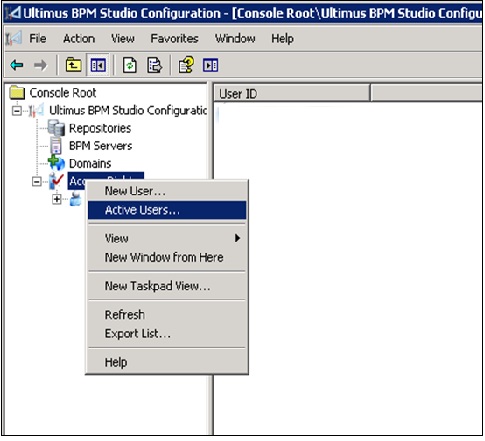The height and width of the screenshot is (441, 485).
Task: Open the Favorites menu
Action: [x=174, y=38]
